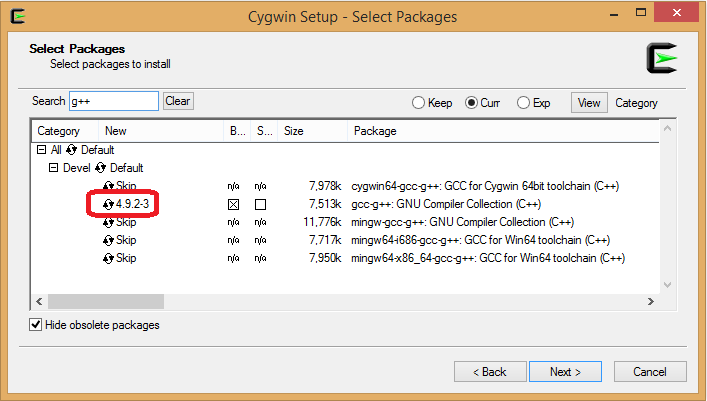Collapse the Devel category node
The width and height of the screenshot is (707, 401).
(55, 168)
